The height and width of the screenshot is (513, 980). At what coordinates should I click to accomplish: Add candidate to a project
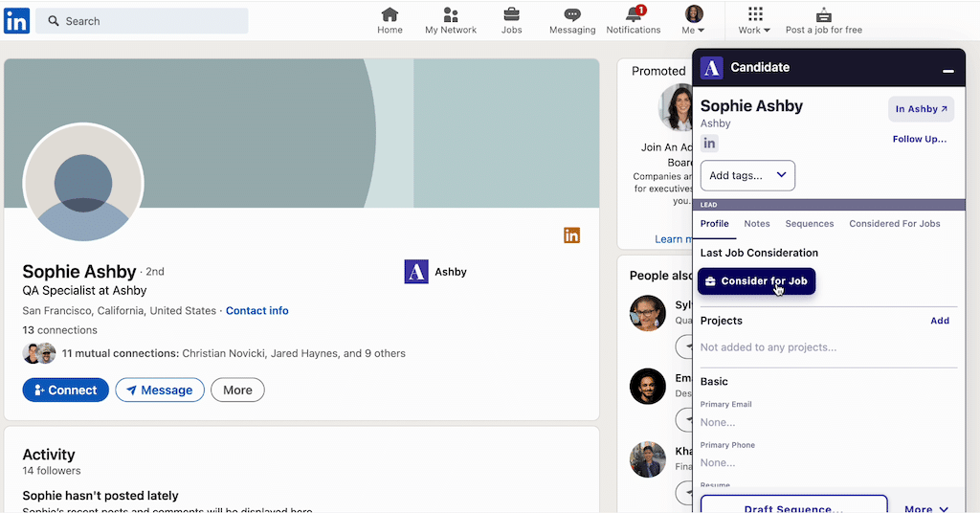(x=940, y=321)
